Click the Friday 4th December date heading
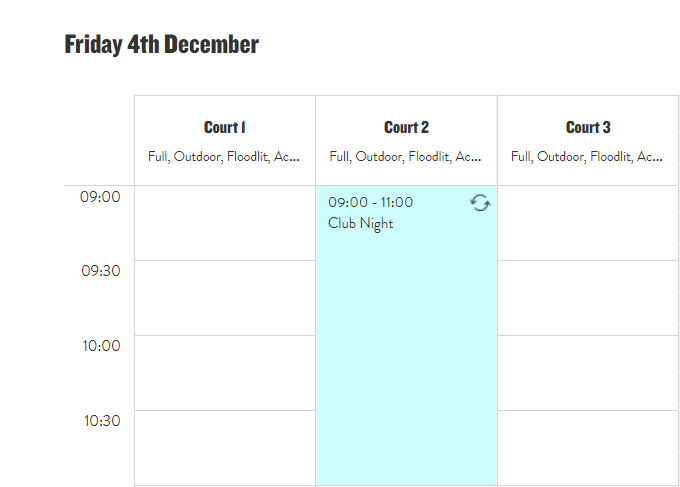The image size is (680, 487). 162,45
